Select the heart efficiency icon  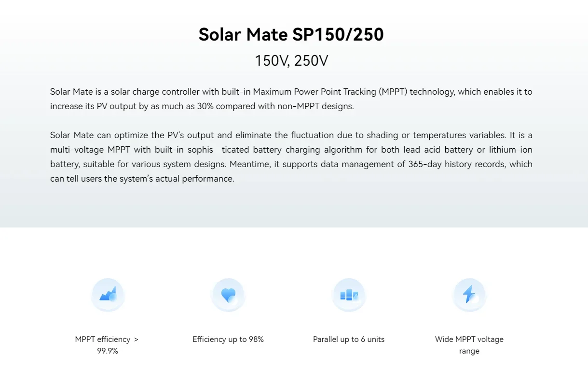click(228, 295)
